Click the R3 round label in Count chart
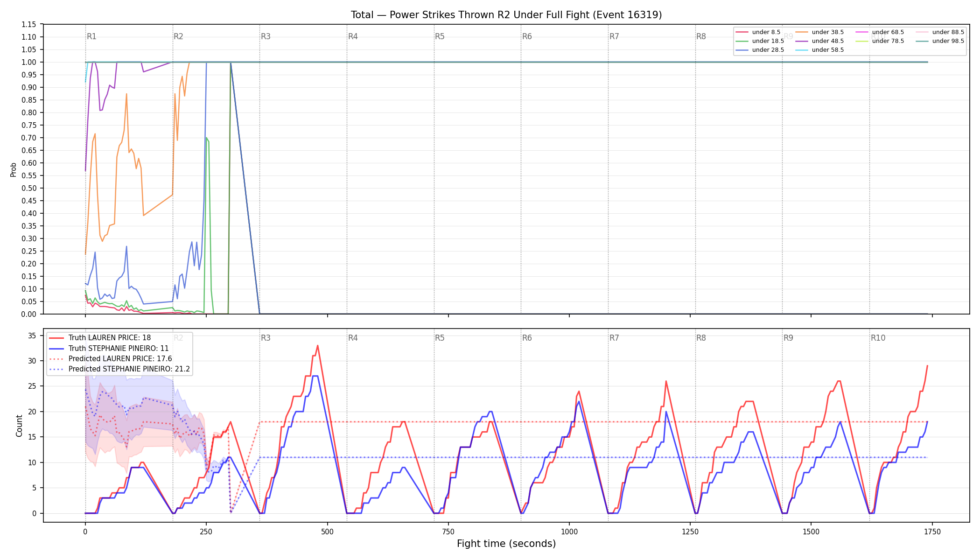 (266, 338)
